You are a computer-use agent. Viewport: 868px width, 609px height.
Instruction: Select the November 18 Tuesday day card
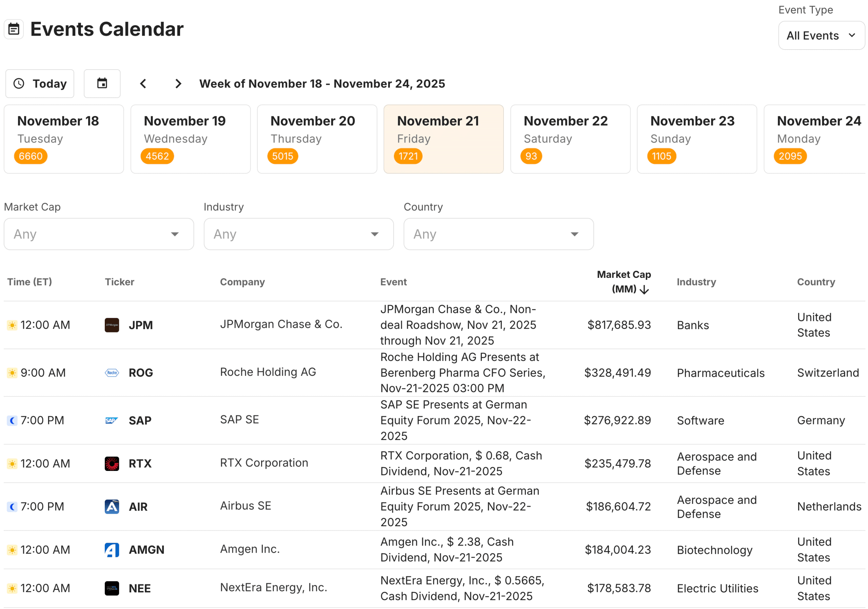[63, 139]
